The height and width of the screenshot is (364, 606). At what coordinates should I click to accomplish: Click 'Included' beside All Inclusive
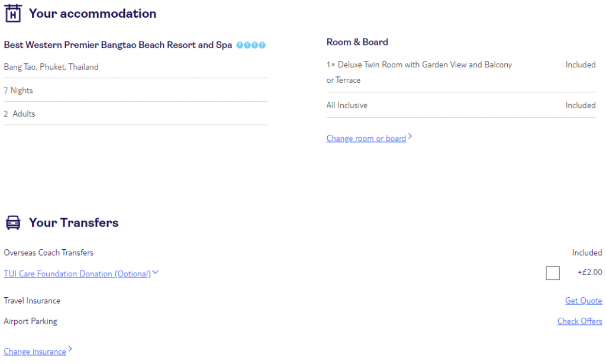point(580,105)
